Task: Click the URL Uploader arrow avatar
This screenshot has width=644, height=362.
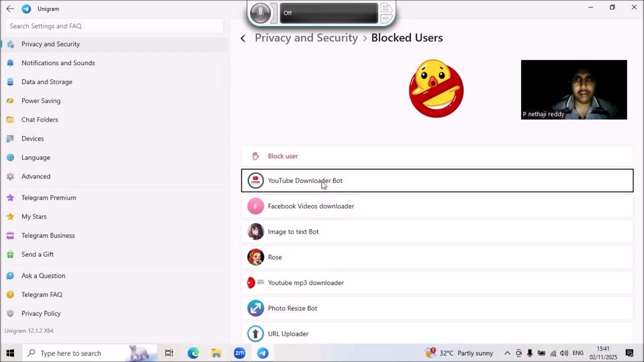Action: click(256, 334)
